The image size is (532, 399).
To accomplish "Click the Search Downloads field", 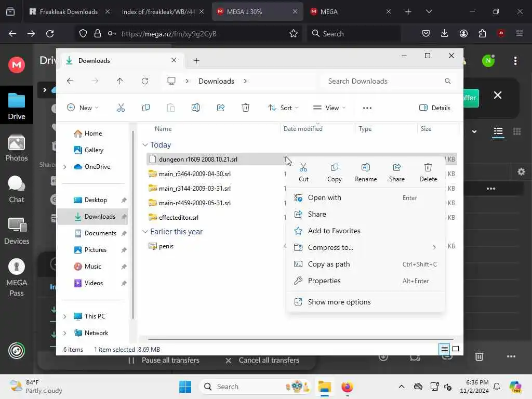I will click(389, 81).
